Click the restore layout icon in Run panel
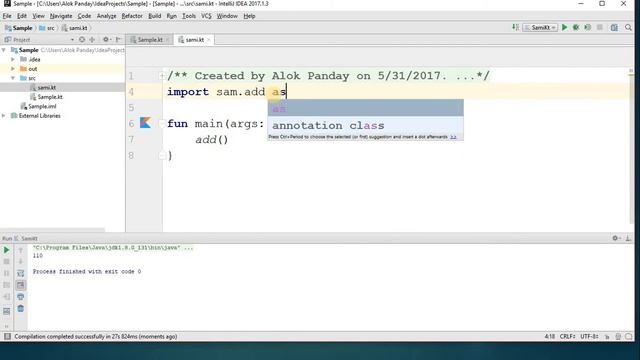Image resolution: width=640 pixels, height=360 pixels. click(x=6, y=311)
